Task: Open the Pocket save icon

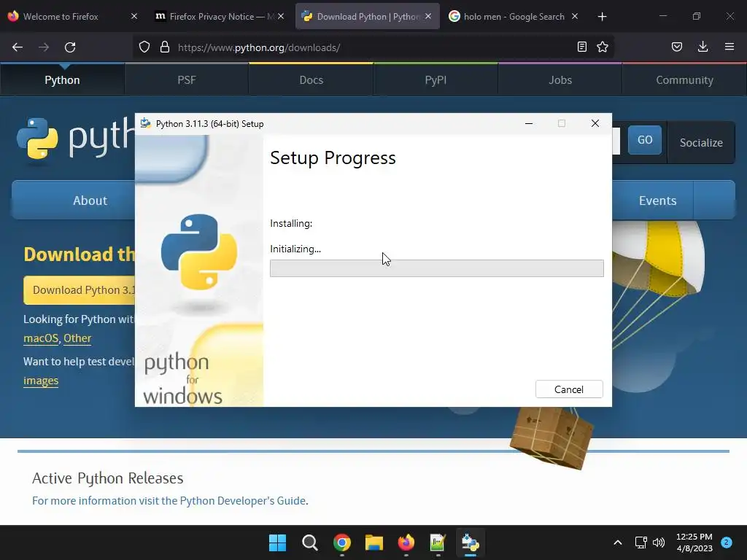Action: click(677, 47)
